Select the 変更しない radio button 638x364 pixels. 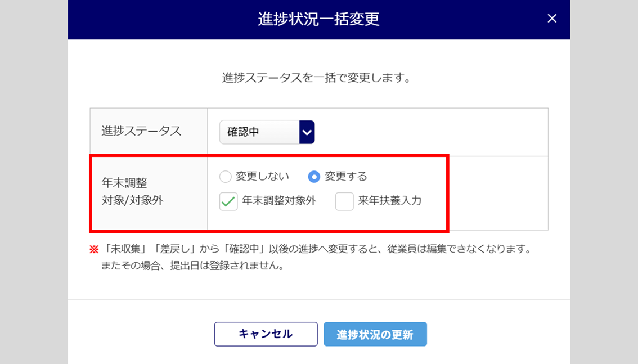coord(226,177)
